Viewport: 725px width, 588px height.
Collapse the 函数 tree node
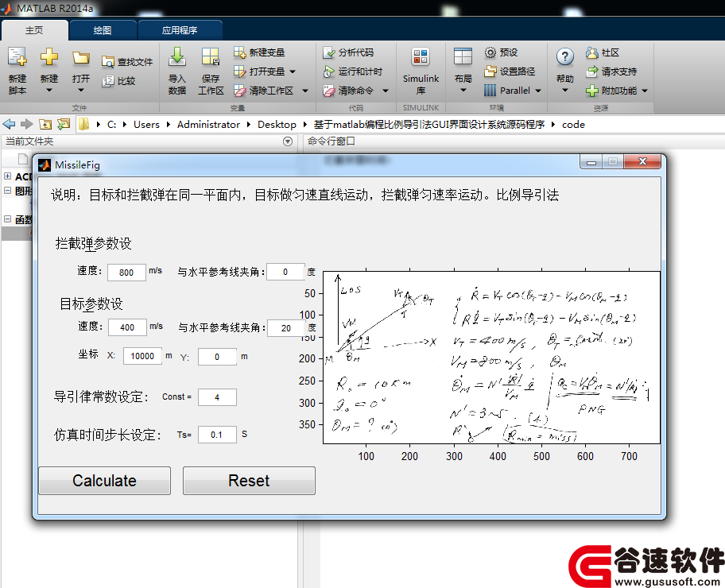[x=7, y=219]
